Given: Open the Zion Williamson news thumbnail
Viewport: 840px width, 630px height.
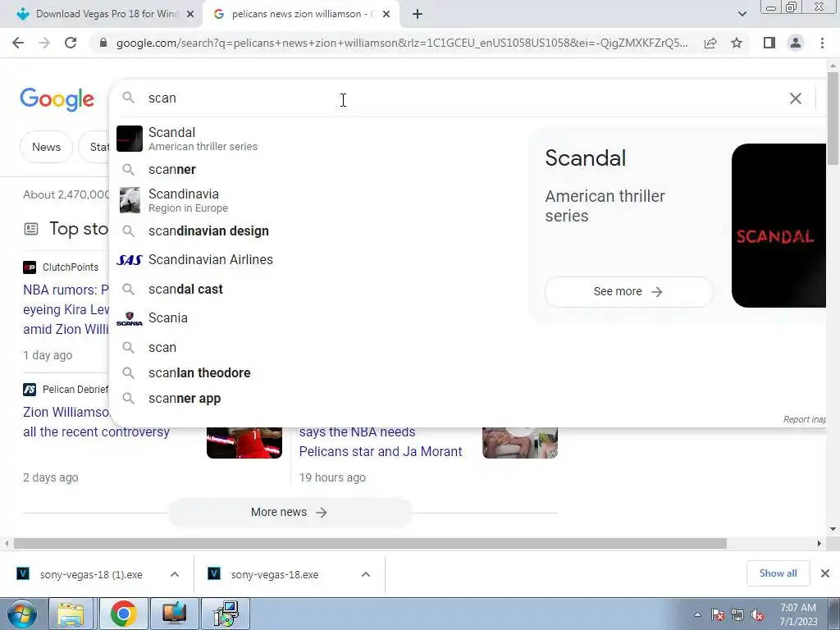Looking at the screenshot, I should (x=244, y=442).
